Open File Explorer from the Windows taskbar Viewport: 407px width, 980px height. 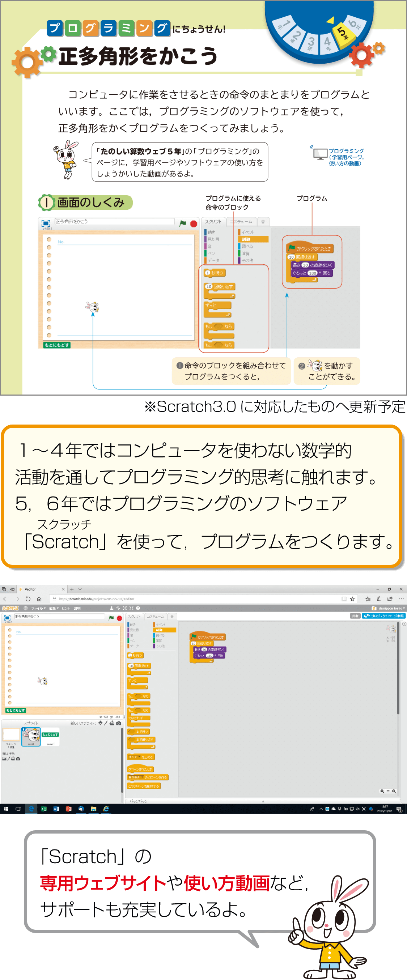[x=93, y=809]
